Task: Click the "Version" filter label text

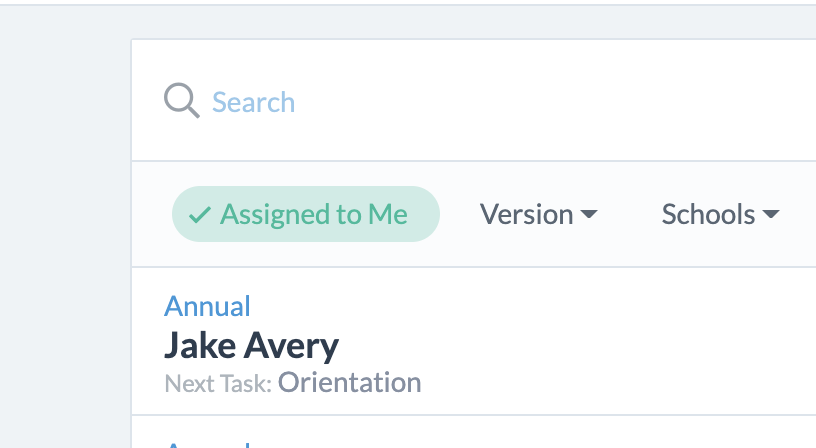Action: click(526, 214)
